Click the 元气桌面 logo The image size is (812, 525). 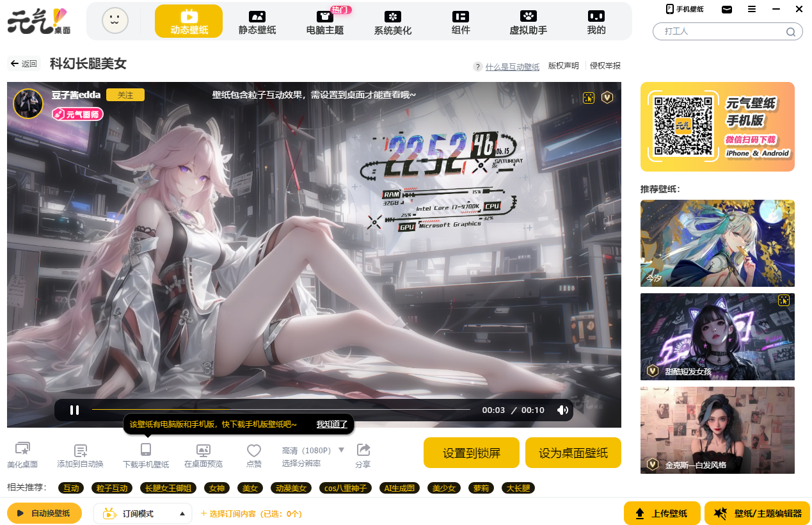point(40,20)
